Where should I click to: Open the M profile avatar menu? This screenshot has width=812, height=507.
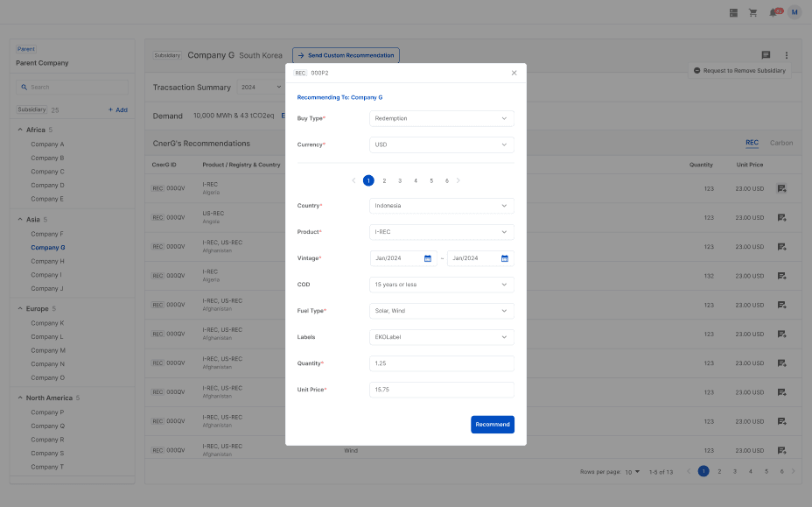tap(794, 12)
